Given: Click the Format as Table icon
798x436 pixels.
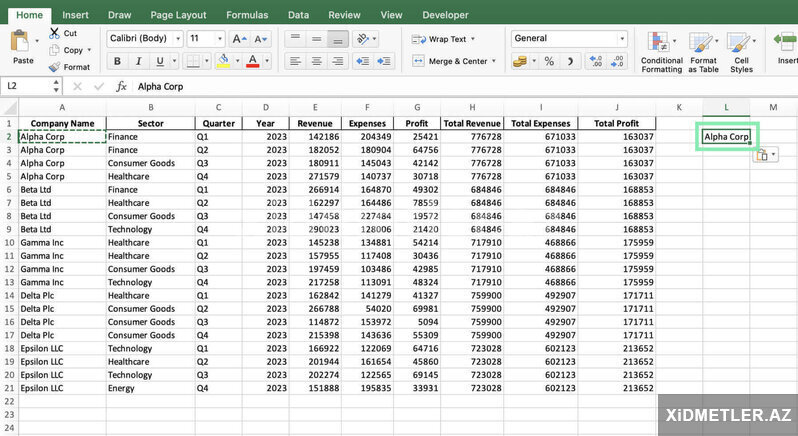Looking at the screenshot, I should 701,42.
